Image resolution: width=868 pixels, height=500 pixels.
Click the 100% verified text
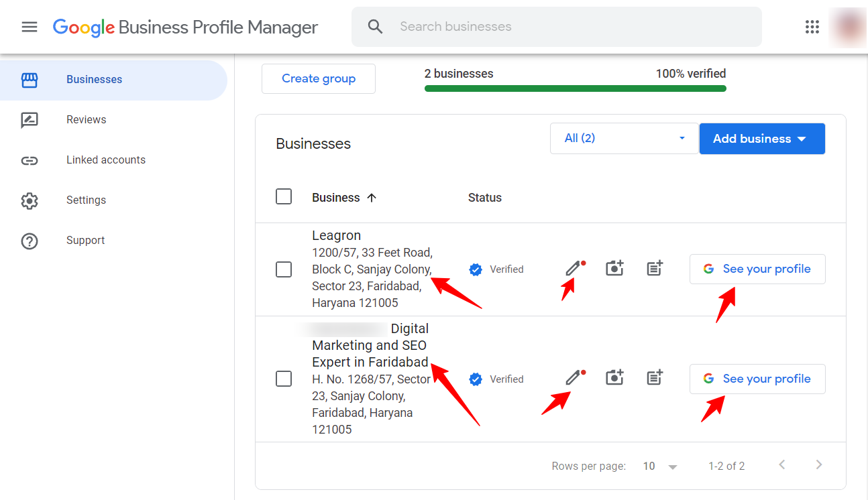(691, 74)
